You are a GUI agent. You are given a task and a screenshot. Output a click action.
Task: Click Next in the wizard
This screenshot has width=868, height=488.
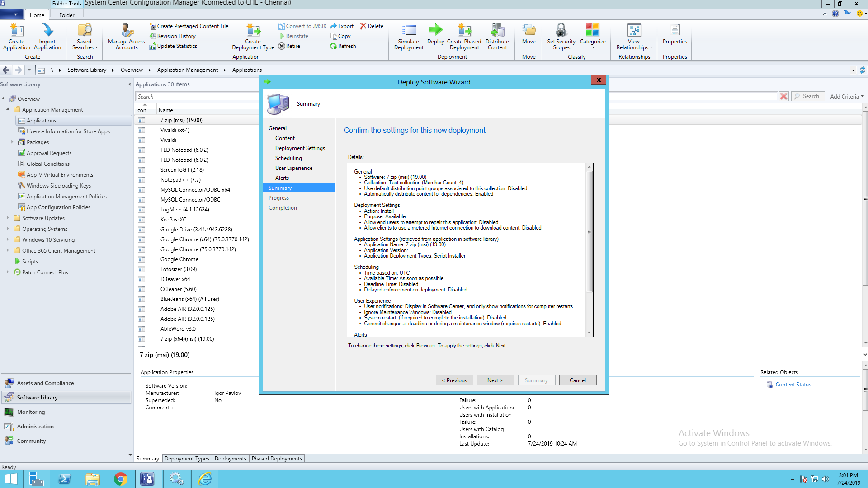click(x=495, y=380)
